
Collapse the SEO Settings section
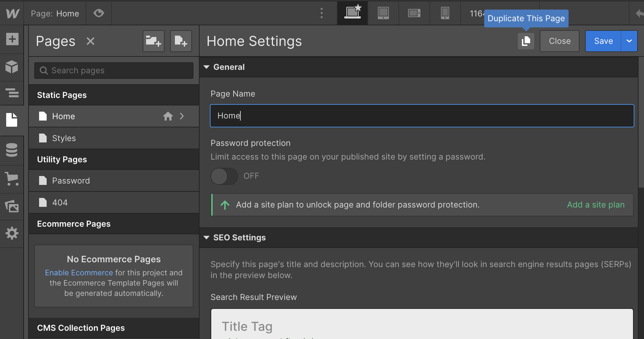coord(206,238)
